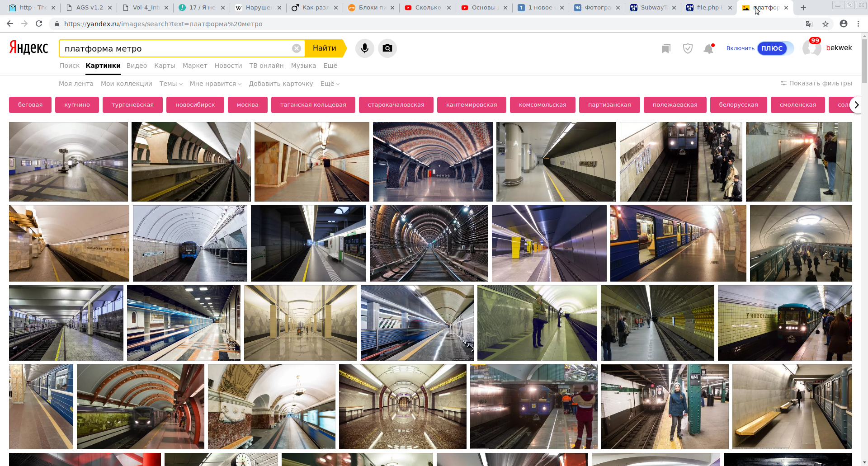Expand the Мне нравится dropdown

(x=215, y=84)
